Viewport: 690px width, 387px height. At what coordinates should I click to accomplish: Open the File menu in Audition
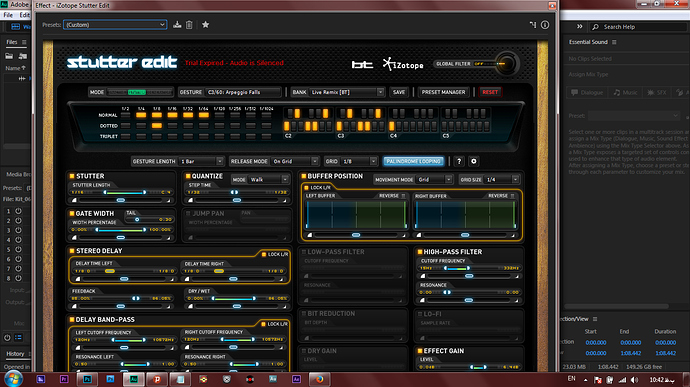click(x=8, y=15)
